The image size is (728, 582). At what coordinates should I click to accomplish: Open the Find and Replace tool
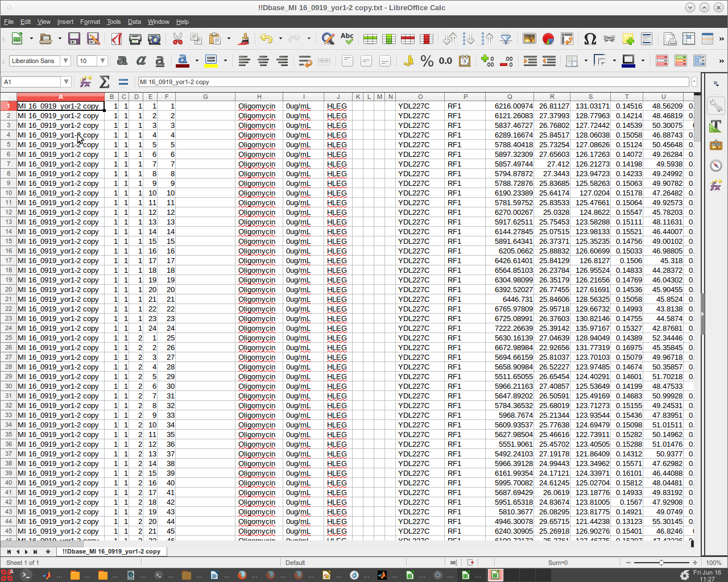coord(328,39)
